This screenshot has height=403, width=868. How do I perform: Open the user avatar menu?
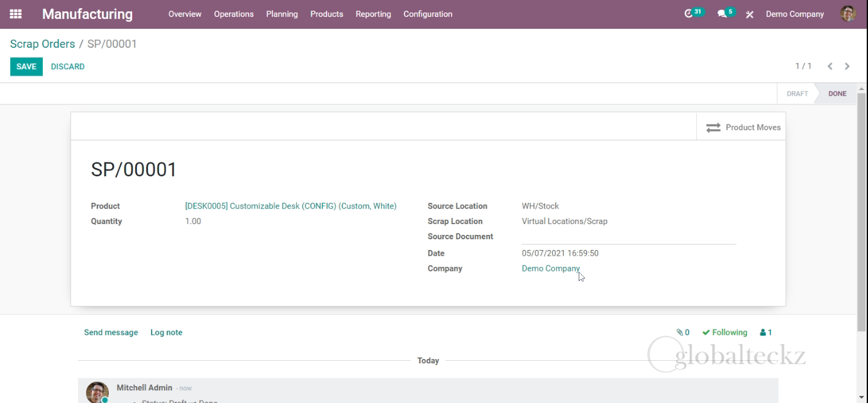(848, 14)
